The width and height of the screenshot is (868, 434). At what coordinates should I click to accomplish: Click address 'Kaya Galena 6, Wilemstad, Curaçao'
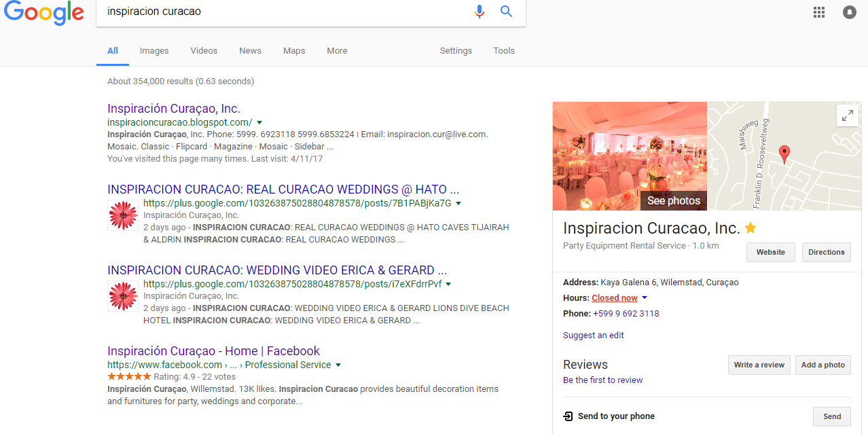point(670,283)
